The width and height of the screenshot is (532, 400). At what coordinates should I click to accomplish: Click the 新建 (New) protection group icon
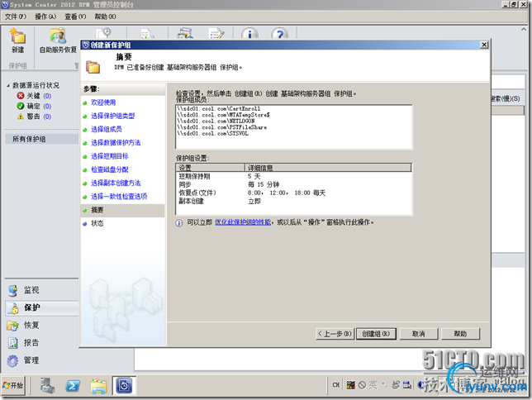click(x=17, y=40)
